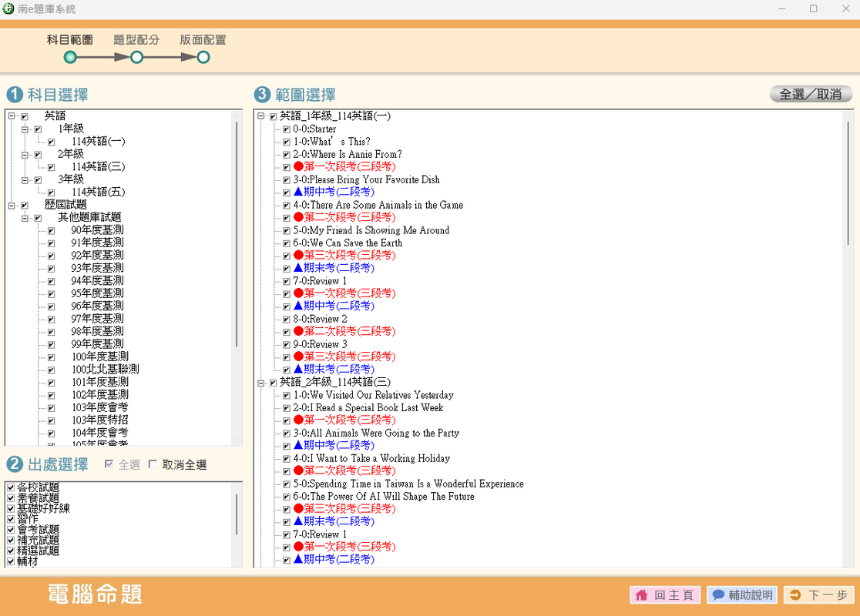Image resolution: width=860 pixels, height=616 pixels.
Task: Select 95年度基測 tree row
Action: [98, 293]
